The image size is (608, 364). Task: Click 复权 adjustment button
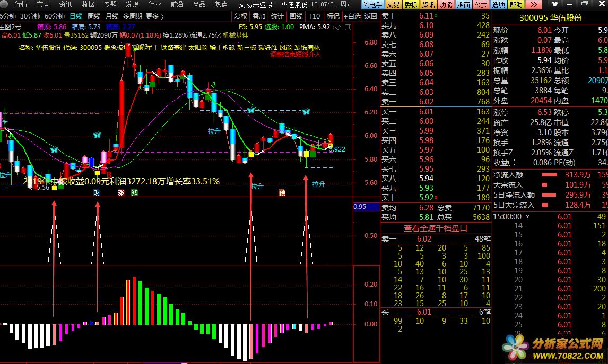click(241, 16)
